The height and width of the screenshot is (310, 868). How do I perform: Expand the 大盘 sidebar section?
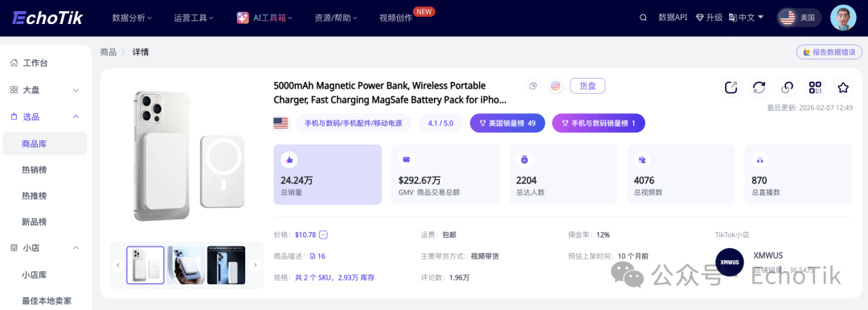pyautogui.click(x=76, y=90)
